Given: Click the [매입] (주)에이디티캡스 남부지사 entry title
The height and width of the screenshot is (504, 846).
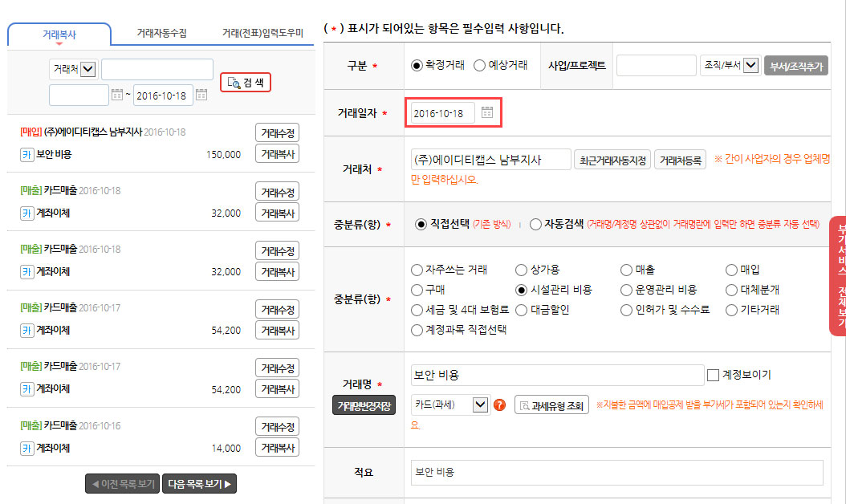Looking at the screenshot, I should 81,132.
